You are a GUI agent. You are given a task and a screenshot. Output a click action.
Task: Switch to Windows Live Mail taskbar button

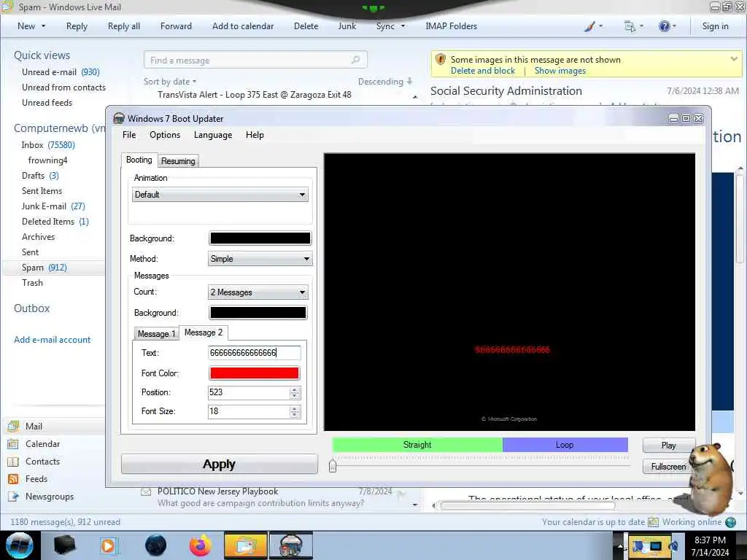pos(245,545)
